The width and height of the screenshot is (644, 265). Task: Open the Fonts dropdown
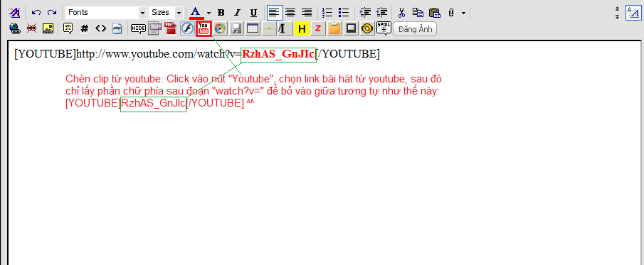(x=106, y=13)
